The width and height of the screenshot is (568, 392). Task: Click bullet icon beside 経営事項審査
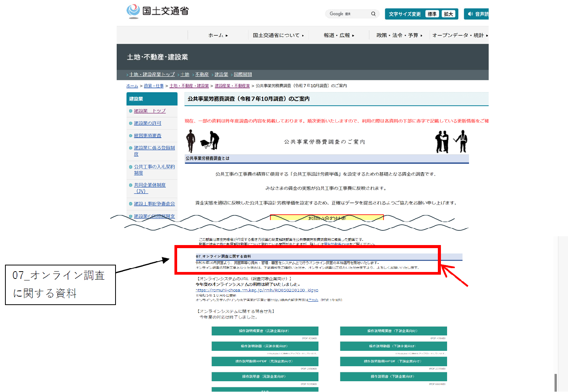[x=131, y=136]
